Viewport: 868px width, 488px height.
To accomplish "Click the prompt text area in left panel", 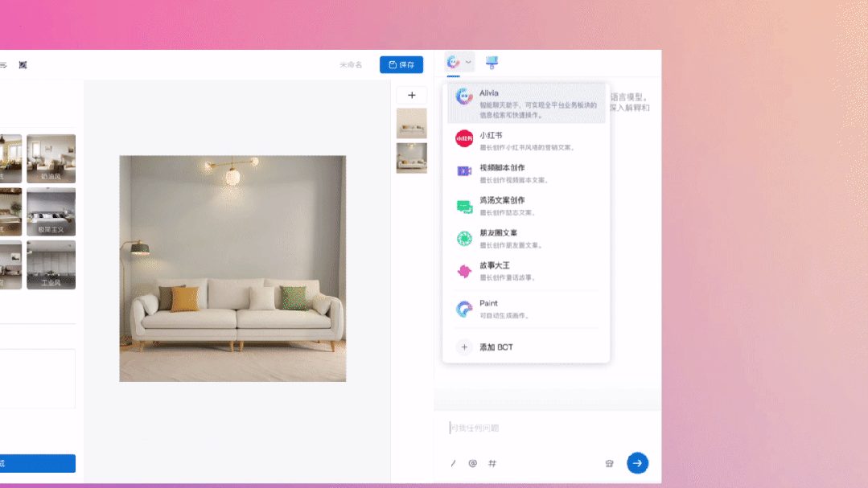I will (38, 379).
